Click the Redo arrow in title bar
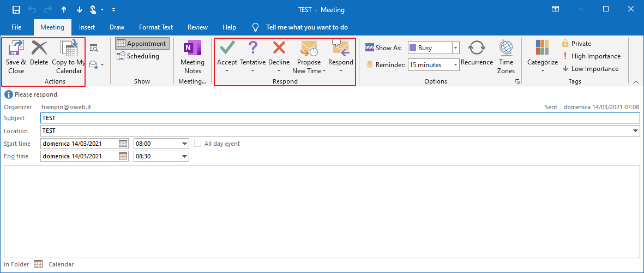The height and width of the screenshot is (273, 644). pos(48,9)
